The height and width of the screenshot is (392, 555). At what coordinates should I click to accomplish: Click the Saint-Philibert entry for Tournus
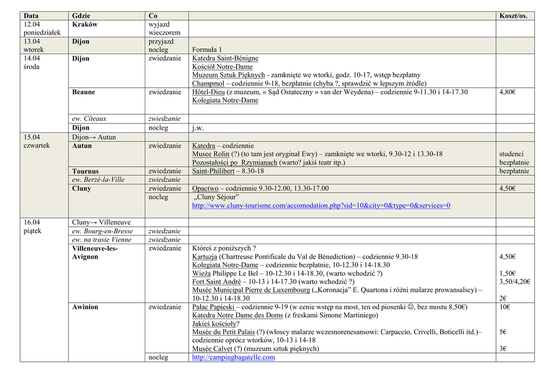(x=213, y=171)
